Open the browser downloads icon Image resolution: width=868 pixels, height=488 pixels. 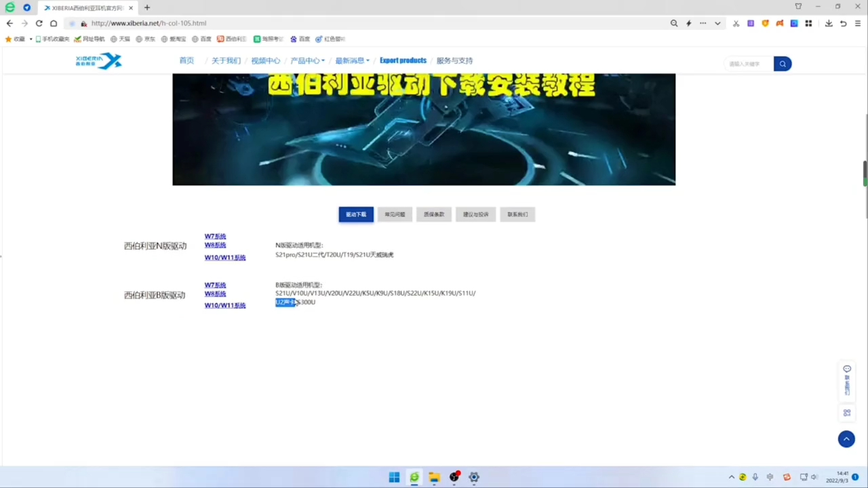point(829,23)
